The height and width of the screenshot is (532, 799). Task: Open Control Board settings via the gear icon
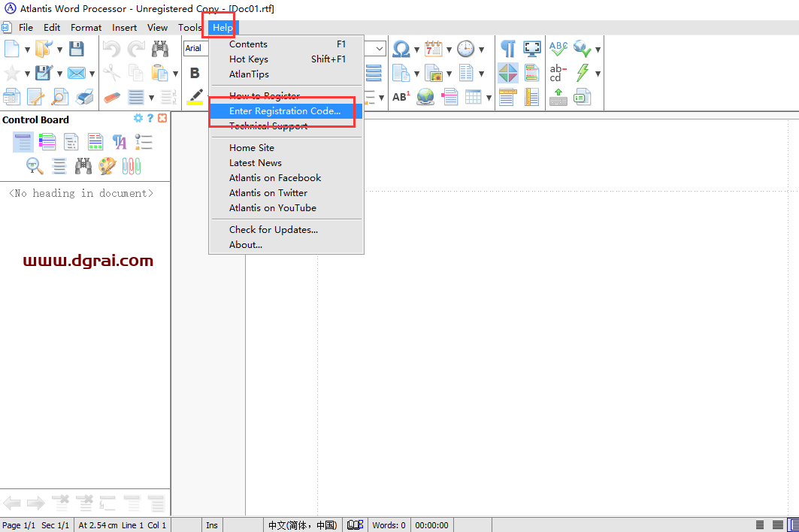[x=138, y=118]
